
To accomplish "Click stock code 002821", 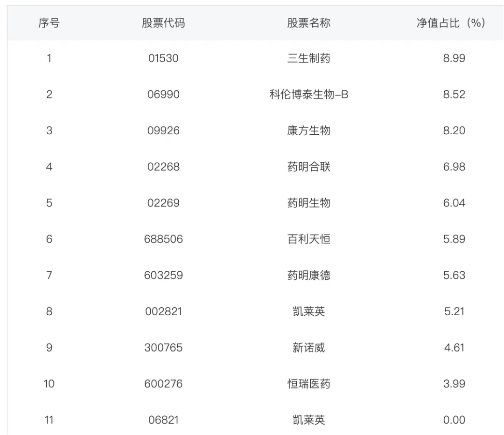I will [x=163, y=311].
